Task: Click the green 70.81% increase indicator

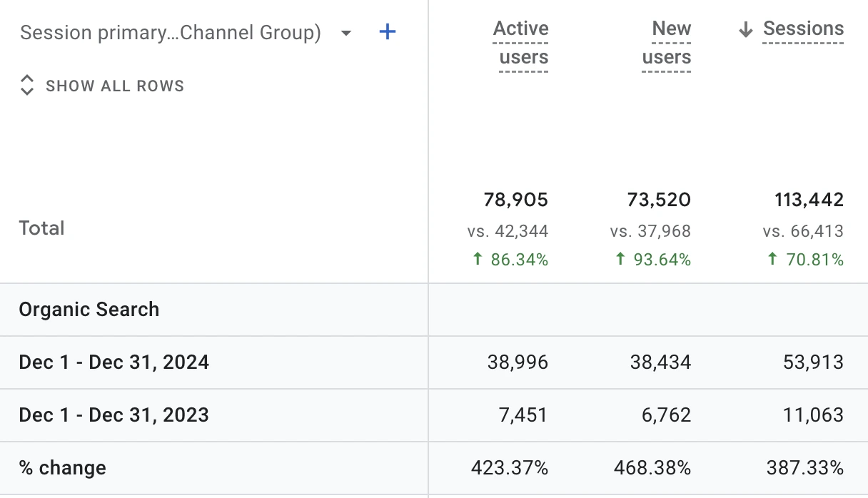Action: [805, 260]
